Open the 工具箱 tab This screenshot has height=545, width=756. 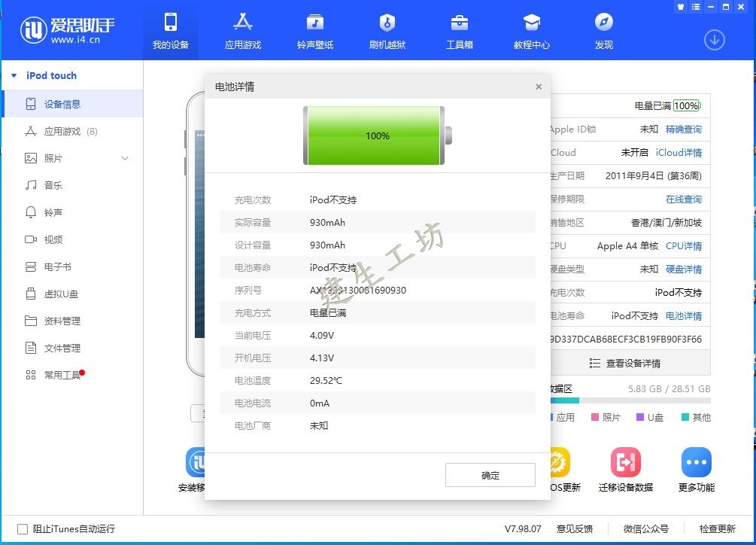460,32
